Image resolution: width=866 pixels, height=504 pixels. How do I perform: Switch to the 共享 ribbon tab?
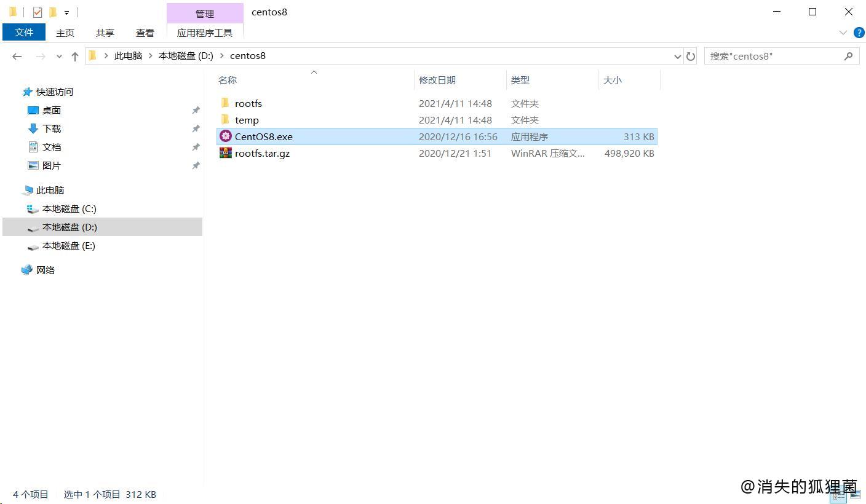click(105, 33)
